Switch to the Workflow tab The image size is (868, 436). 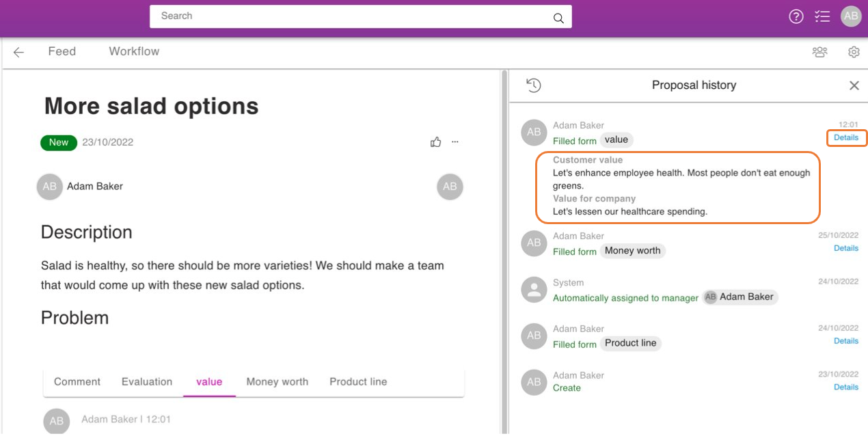coord(134,51)
